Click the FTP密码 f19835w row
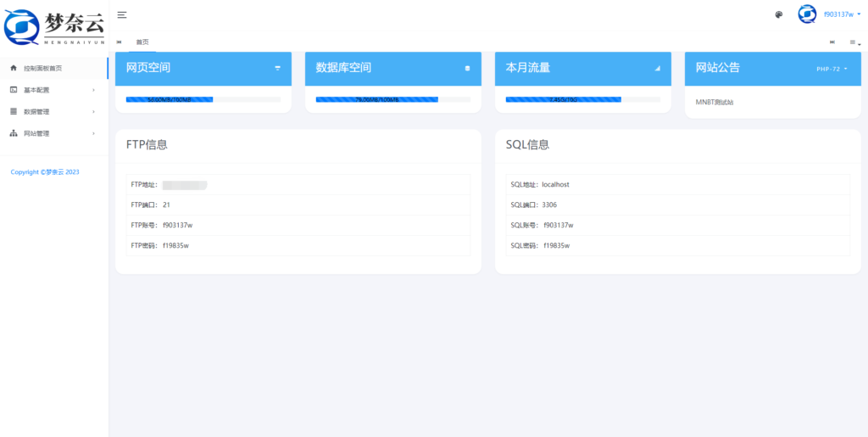Viewport: 868px width, 437px height. pyautogui.click(x=298, y=246)
